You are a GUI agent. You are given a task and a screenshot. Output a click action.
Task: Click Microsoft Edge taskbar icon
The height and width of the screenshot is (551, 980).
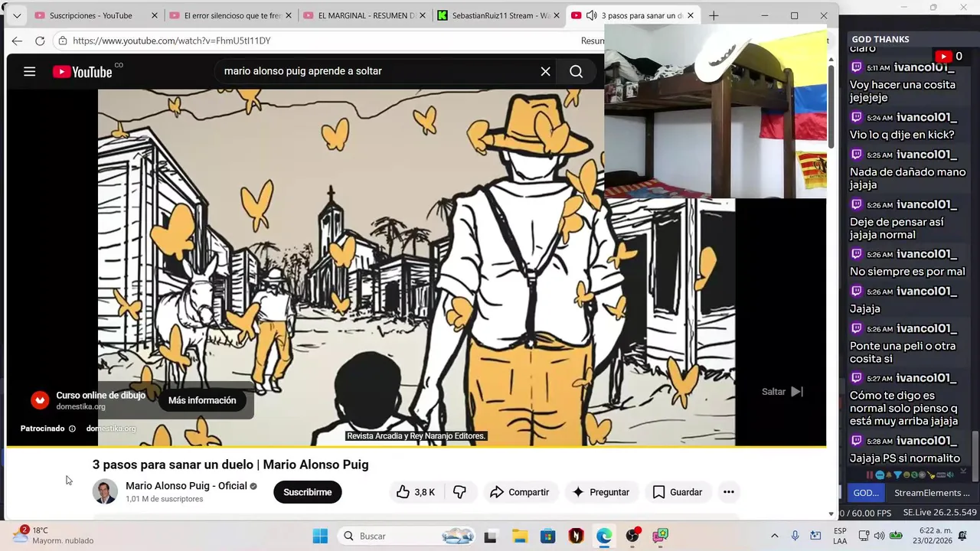tap(604, 536)
